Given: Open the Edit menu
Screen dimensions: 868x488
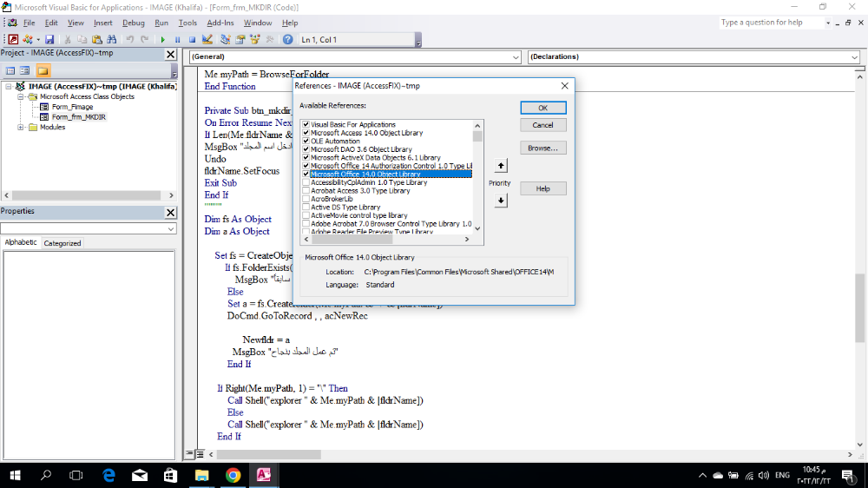Looking at the screenshot, I should [51, 23].
